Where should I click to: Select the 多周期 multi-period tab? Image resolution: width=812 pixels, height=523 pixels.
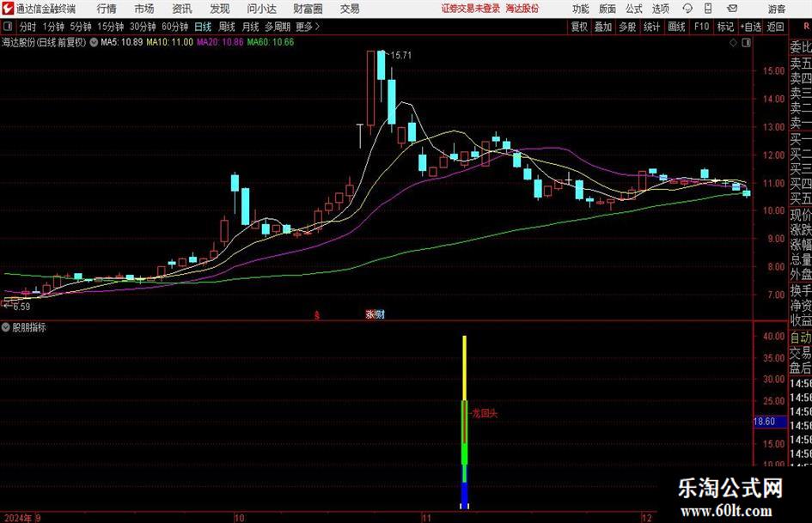[x=278, y=27]
